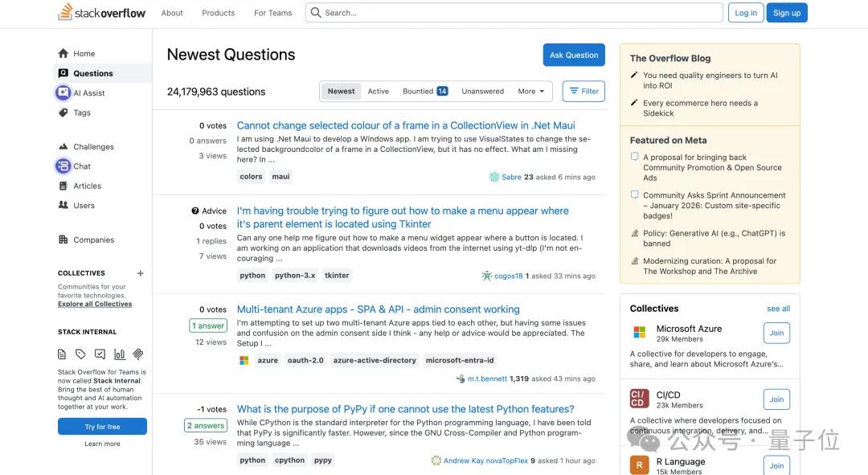
Task: Click the Microsoft Azure collective logo
Action: [640, 333]
